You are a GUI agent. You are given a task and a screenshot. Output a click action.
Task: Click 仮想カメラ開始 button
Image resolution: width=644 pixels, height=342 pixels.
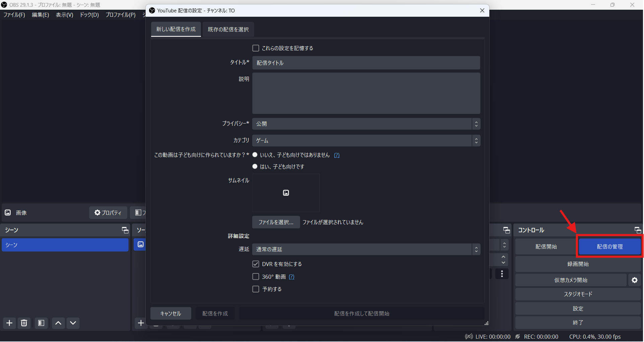coord(571,280)
